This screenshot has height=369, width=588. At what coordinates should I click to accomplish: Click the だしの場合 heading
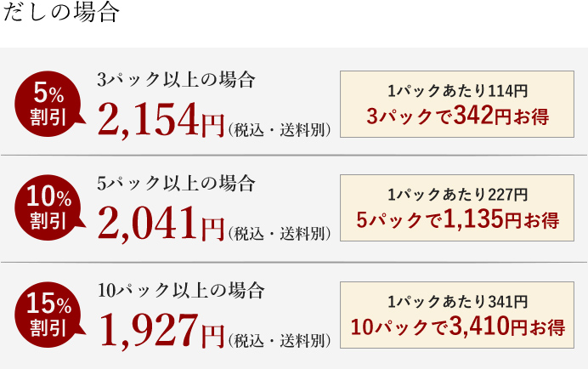point(61,14)
